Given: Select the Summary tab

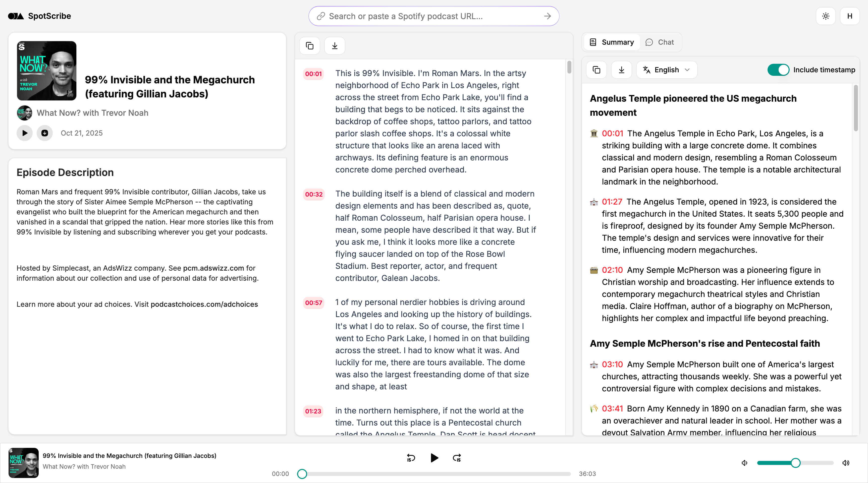Looking at the screenshot, I should point(611,42).
